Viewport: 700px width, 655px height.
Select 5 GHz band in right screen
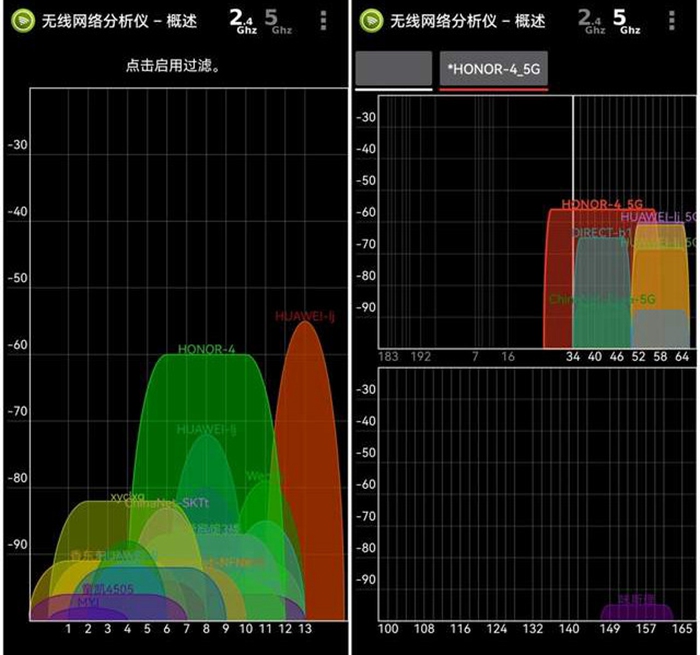coord(626,21)
